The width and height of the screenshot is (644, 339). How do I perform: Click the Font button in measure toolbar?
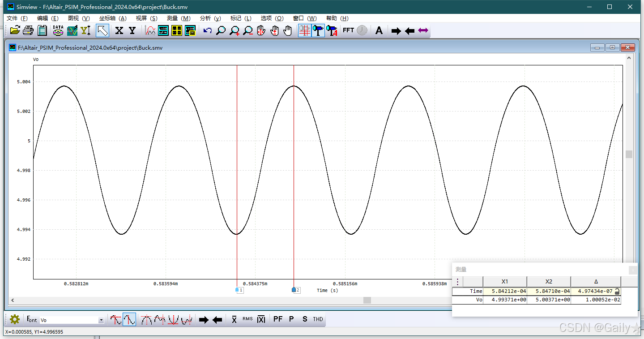[32, 319]
